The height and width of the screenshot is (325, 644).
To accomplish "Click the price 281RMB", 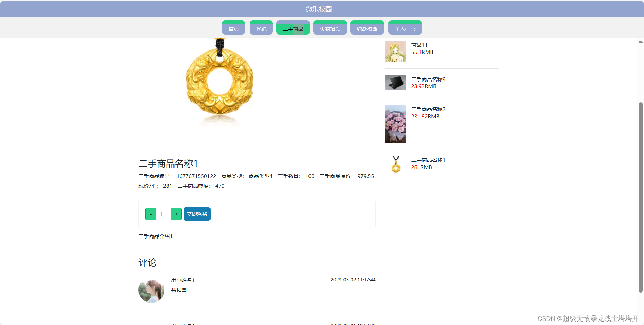I will click(x=422, y=167).
